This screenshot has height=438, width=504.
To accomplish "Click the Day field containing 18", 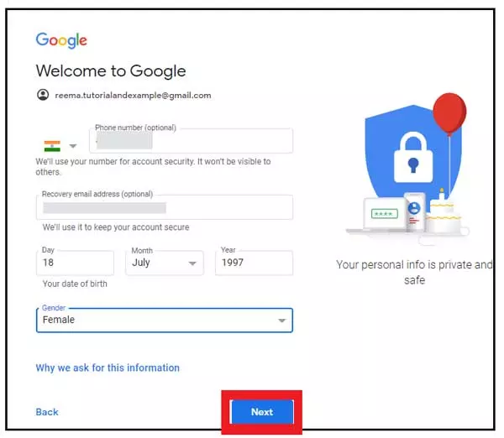I will [75, 263].
